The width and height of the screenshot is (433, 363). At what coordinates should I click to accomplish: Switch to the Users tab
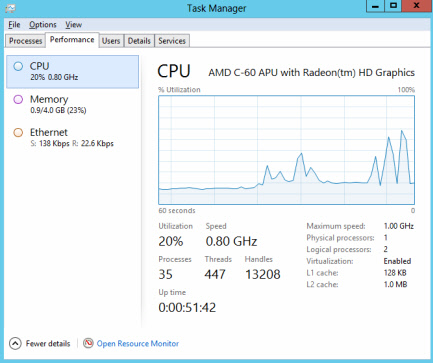point(111,41)
